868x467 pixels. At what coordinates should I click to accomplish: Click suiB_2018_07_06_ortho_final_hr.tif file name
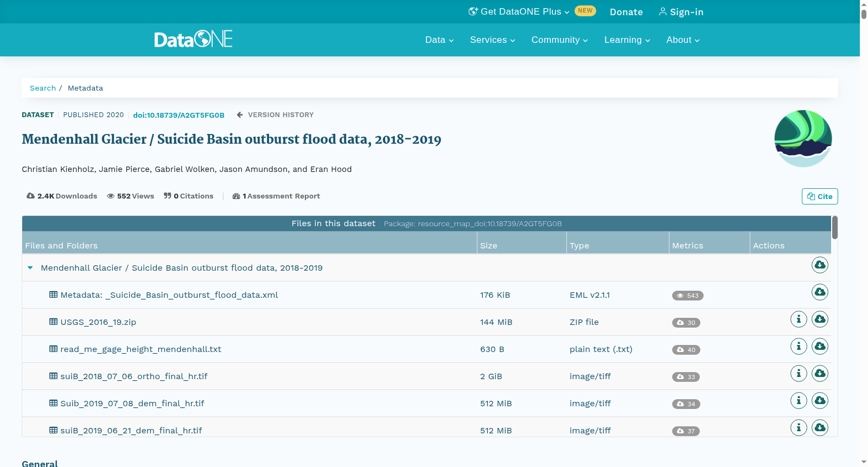134,376
